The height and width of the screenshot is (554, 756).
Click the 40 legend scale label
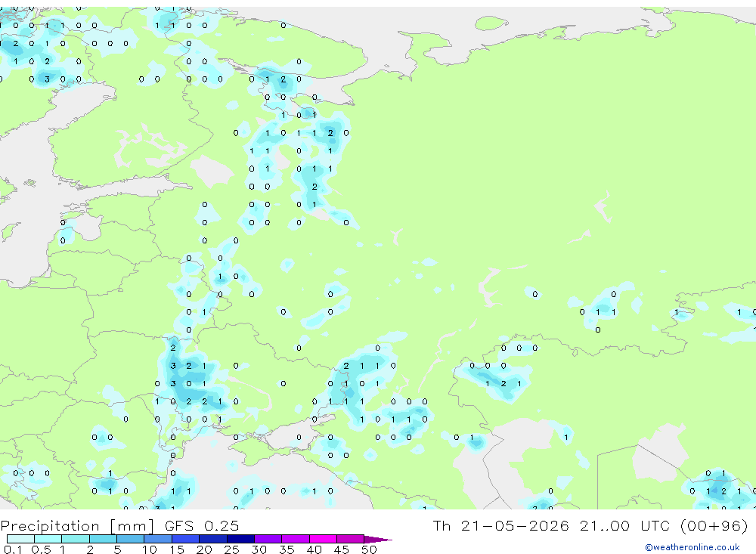(x=314, y=549)
